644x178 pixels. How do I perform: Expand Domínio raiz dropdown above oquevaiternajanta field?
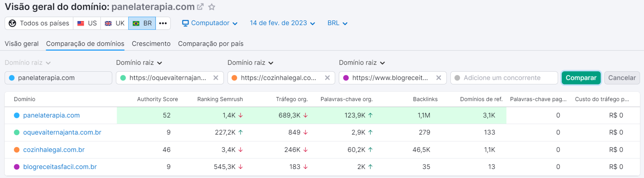tap(139, 63)
